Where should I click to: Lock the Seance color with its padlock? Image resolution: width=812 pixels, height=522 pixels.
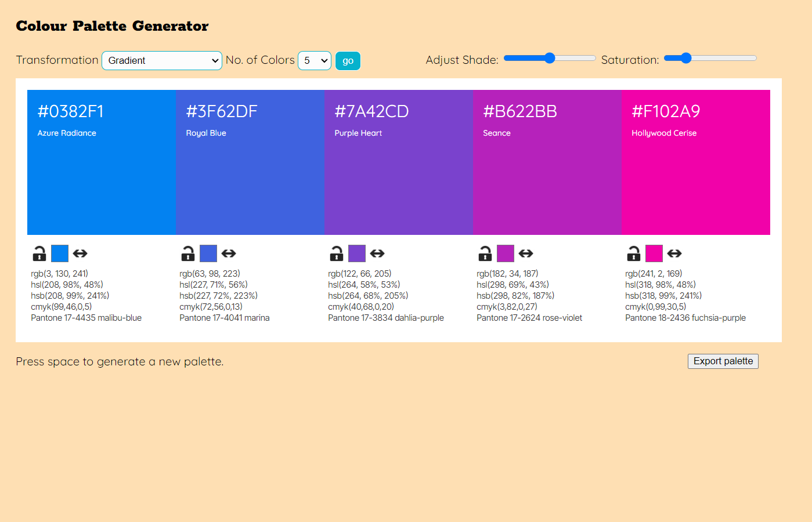point(485,253)
